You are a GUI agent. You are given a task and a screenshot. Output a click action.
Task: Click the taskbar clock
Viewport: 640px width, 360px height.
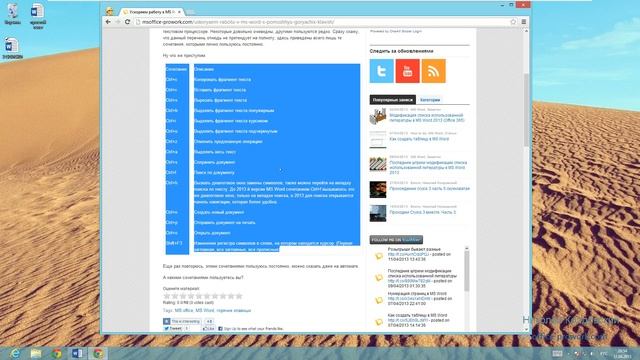click(x=622, y=353)
